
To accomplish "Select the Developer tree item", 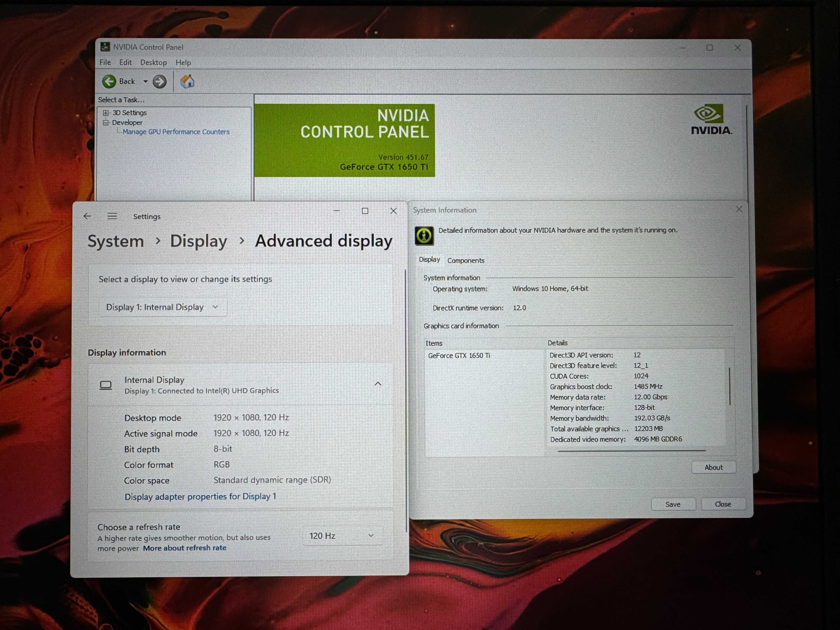I will click(x=127, y=122).
